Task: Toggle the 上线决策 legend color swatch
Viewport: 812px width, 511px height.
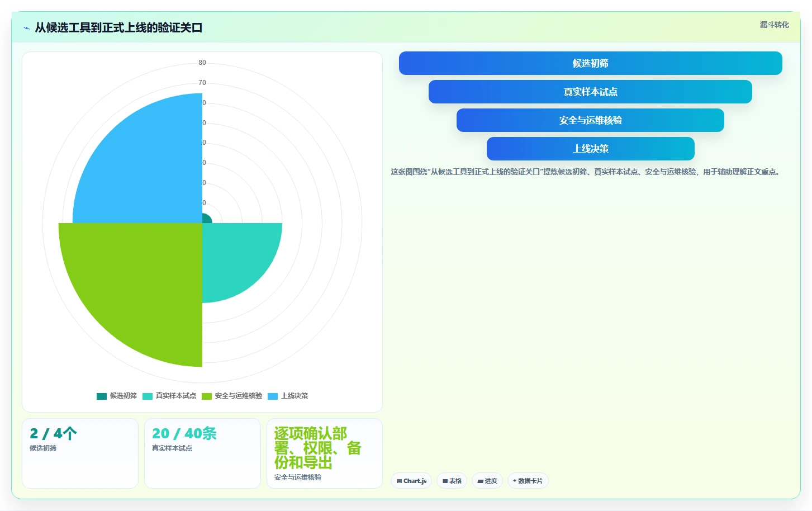Action: (273, 396)
